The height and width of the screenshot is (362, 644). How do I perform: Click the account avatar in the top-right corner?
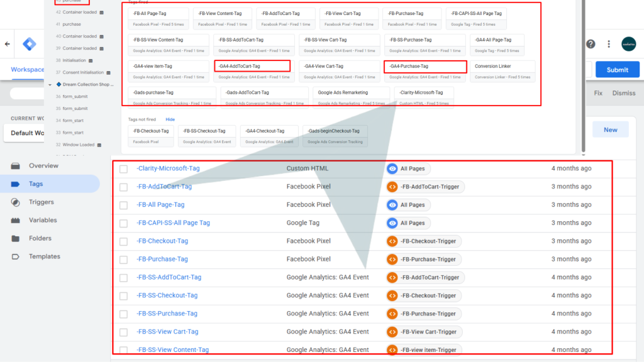click(x=628, y=44)
